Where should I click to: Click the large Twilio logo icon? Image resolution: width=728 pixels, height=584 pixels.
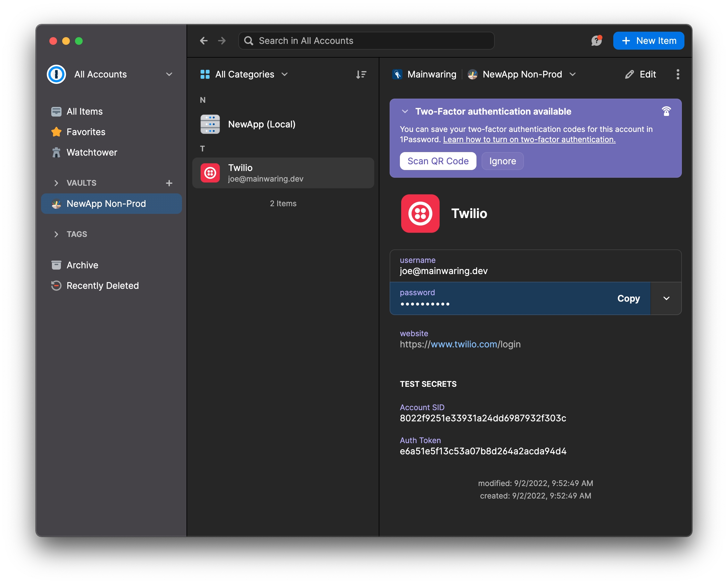pos(420,213)
